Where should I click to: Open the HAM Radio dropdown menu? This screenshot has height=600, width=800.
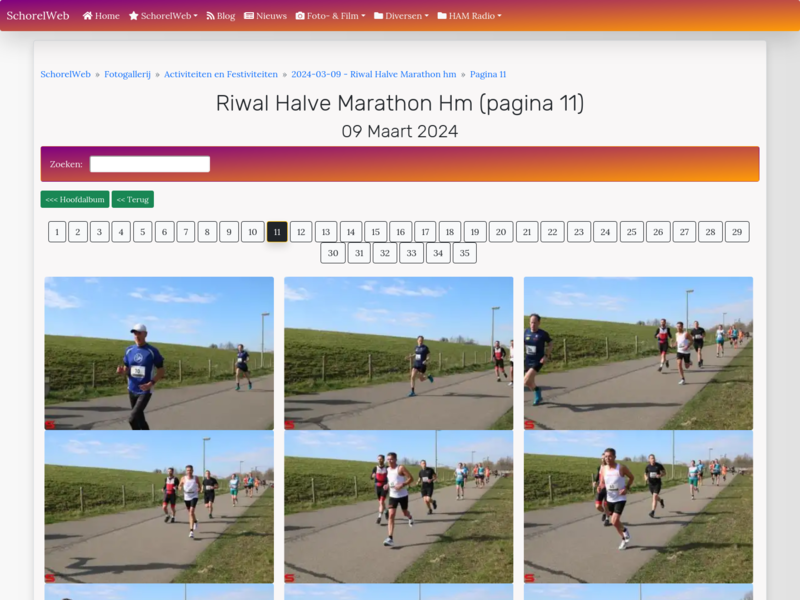469,16
